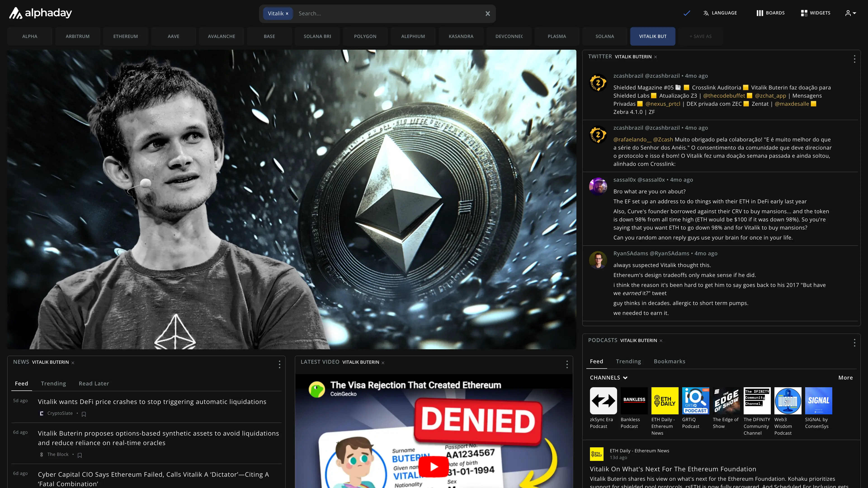The height and width of the screenshot is (488, 868).
Task: Bookmark the CryptoSlate DeFi liquidations article
Action: (84, 414)
